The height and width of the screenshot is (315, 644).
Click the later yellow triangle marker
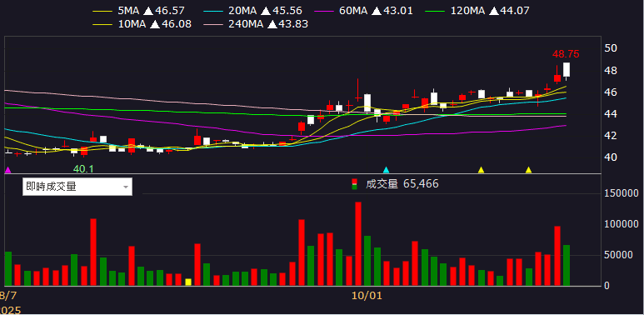(x=528, y=169)
